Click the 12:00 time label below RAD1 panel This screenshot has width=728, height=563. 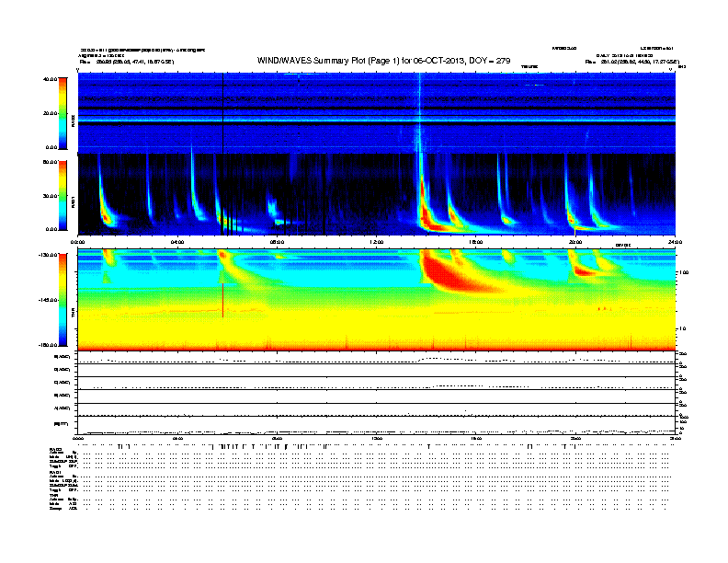[x=377, y=242]
